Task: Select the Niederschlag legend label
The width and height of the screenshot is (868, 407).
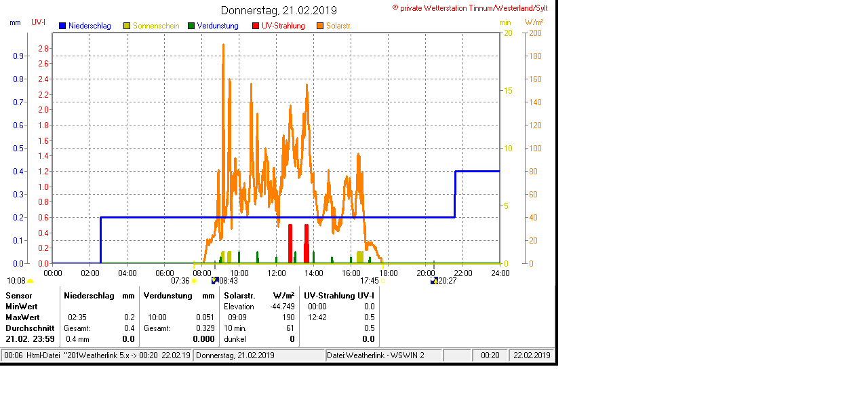Action: point(90,26)
